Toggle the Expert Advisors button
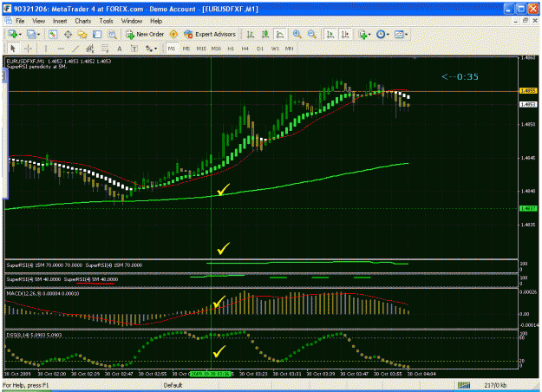This screenshot has height=392, width=542. pos(210,34)
